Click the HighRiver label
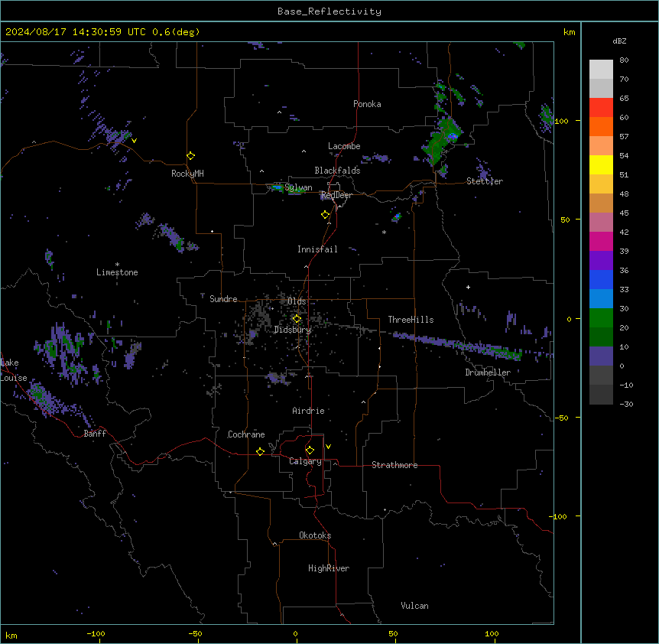 (x=329, y=568)
